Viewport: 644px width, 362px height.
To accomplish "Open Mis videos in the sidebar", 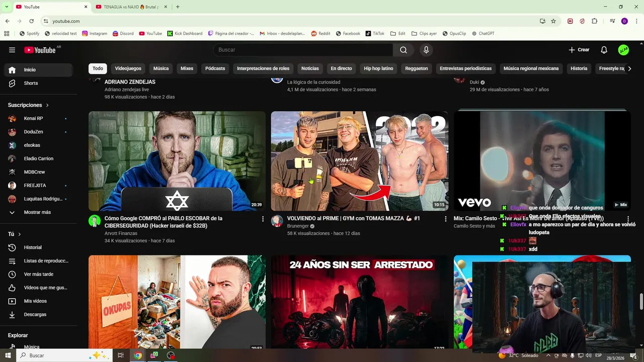I will click(x=39, y=301).
